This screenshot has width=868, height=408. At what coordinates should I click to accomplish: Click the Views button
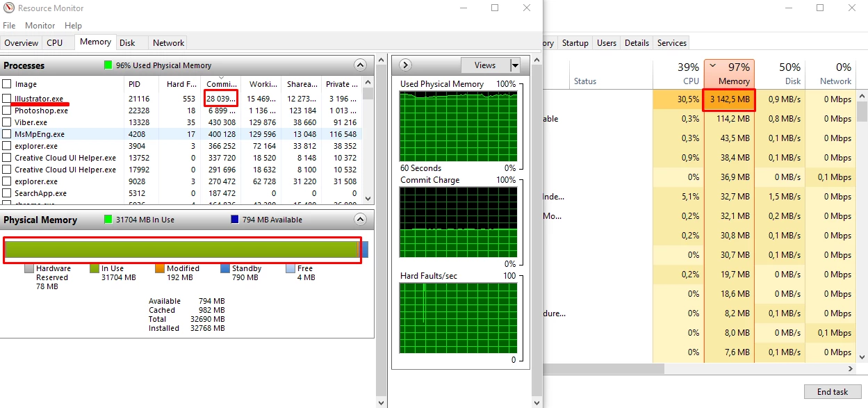coord(485,65)
